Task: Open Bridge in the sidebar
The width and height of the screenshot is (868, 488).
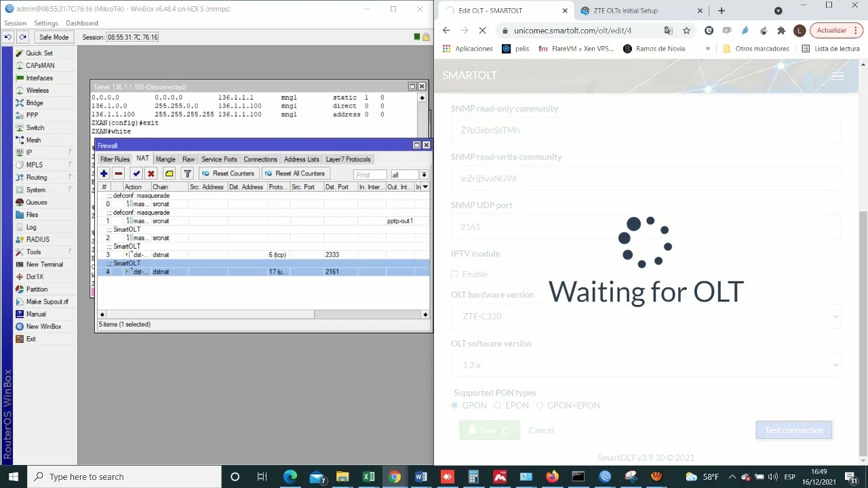Action: 35,103
